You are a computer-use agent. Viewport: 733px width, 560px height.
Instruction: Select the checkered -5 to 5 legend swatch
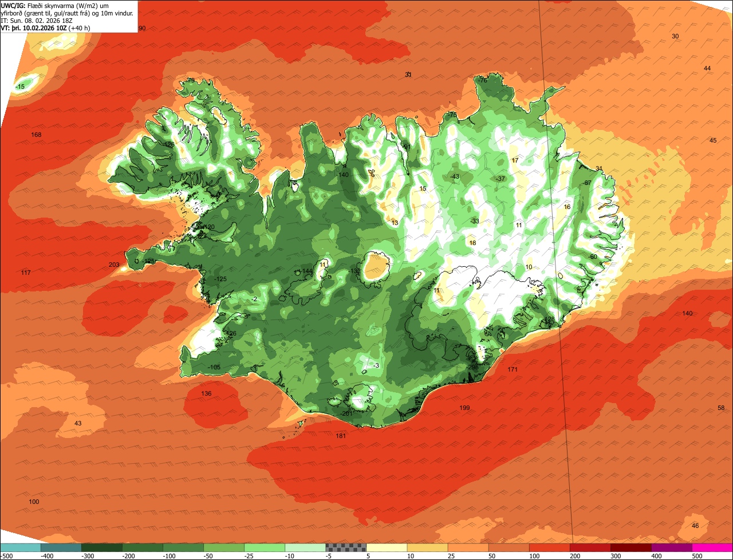coord(346,547)
